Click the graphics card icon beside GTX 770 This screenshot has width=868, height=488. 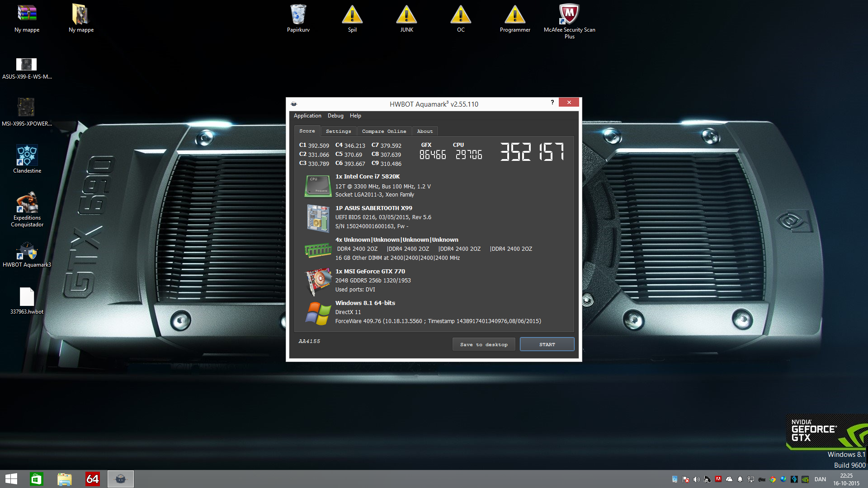[319, 281]
